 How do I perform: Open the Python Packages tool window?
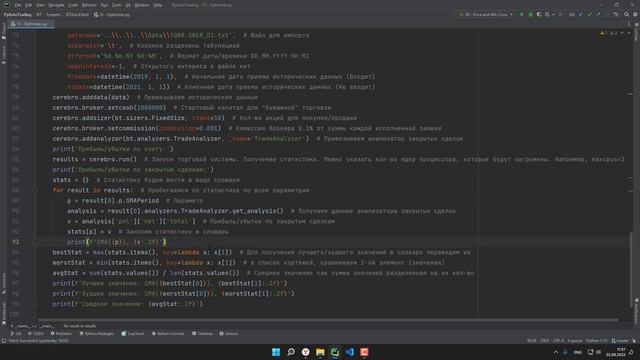click(96, 333)
